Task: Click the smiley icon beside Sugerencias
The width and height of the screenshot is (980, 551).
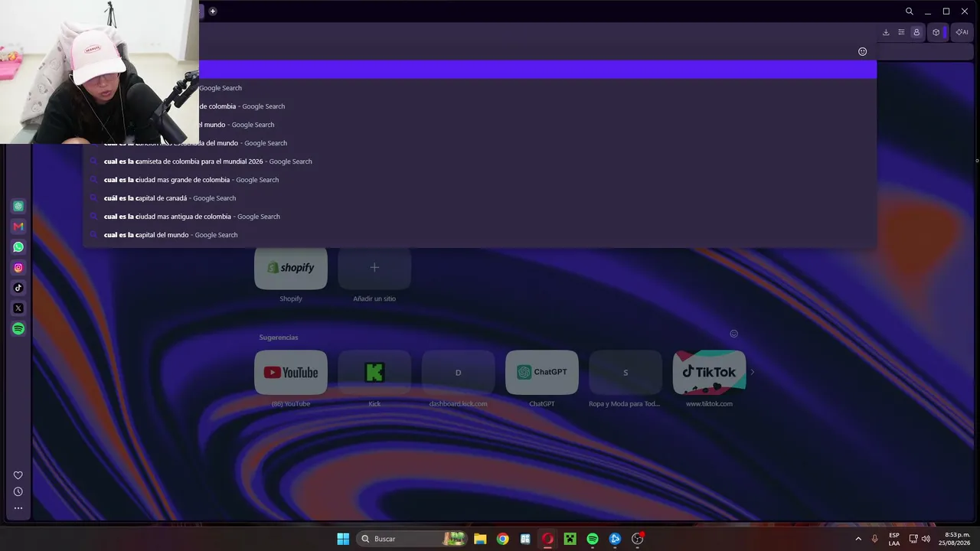Action: pyautogui.click(x=733, y=334)
